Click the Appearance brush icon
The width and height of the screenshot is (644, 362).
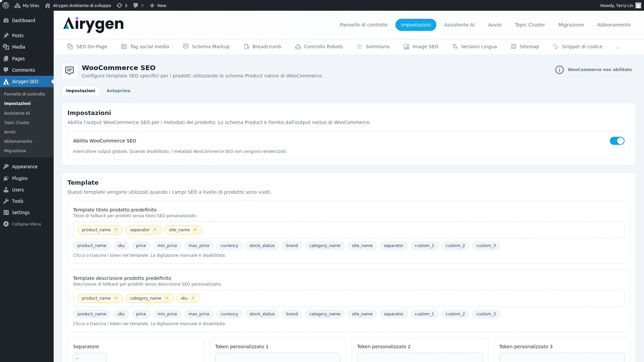6,167
